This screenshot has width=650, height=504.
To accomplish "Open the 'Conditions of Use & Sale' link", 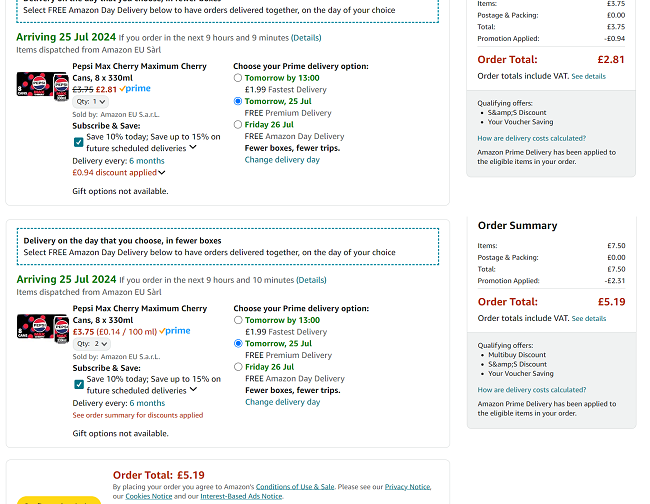I will [x=294, y=486].
